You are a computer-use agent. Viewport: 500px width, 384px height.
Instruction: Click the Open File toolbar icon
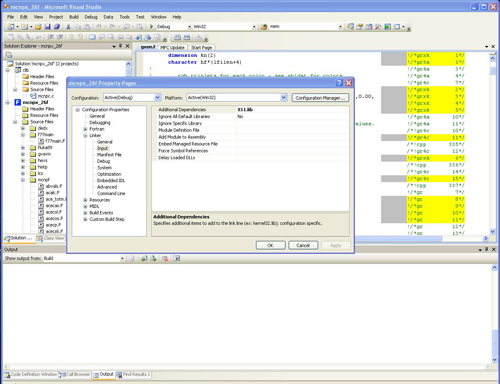[x=38, y=27]
